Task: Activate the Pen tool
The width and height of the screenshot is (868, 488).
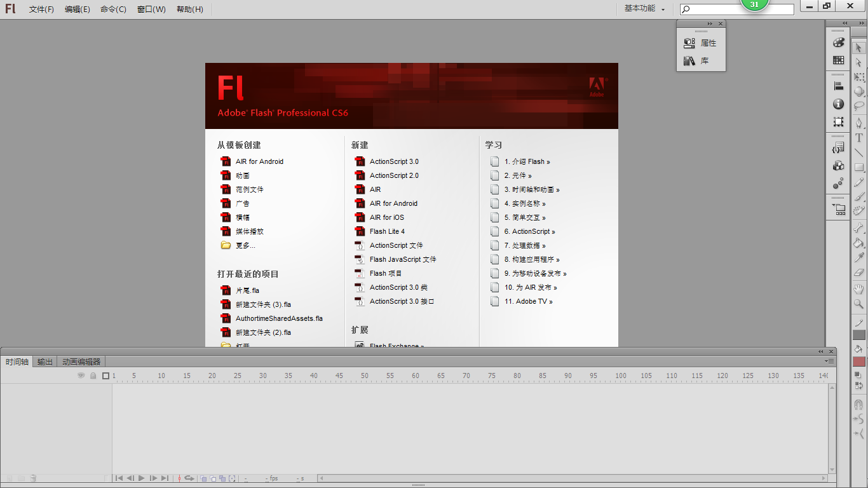Action: pyautogui.click(x=858, y=123)
